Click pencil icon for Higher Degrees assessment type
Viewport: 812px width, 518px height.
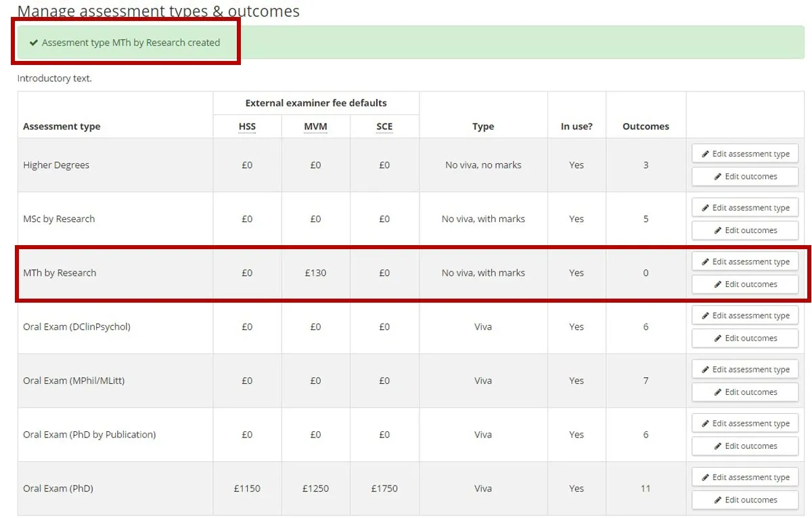[x=706, y=154]
